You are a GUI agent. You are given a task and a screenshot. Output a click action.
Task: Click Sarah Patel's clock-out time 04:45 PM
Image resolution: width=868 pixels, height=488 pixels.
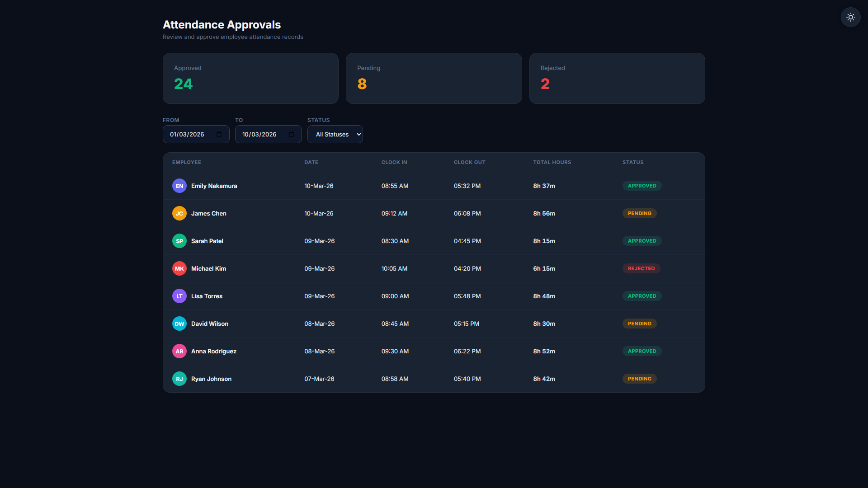click(x=467, y=241)
